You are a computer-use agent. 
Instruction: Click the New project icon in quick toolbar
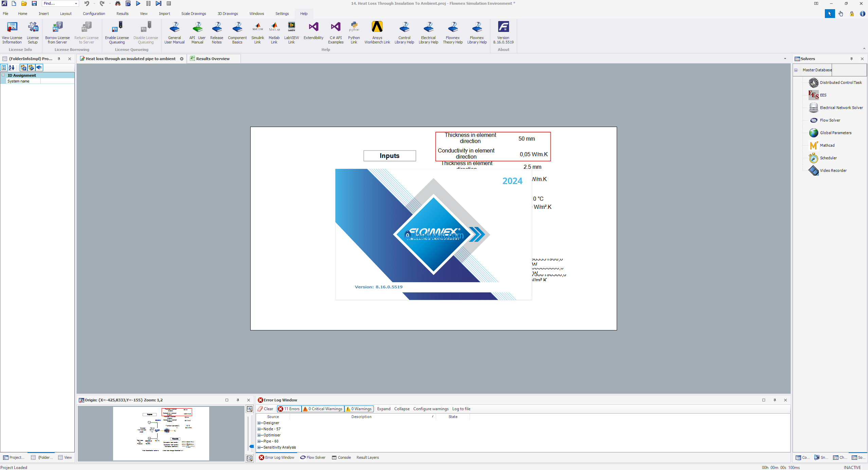14,3
